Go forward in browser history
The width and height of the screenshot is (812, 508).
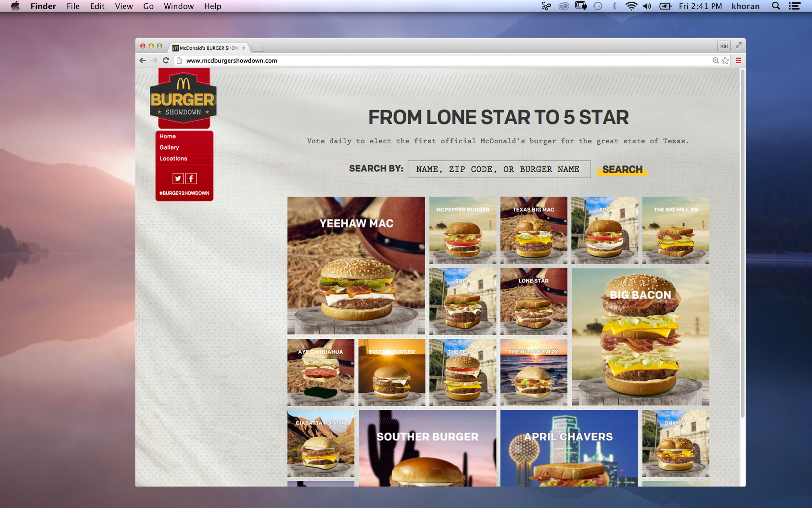coord(154,60)
